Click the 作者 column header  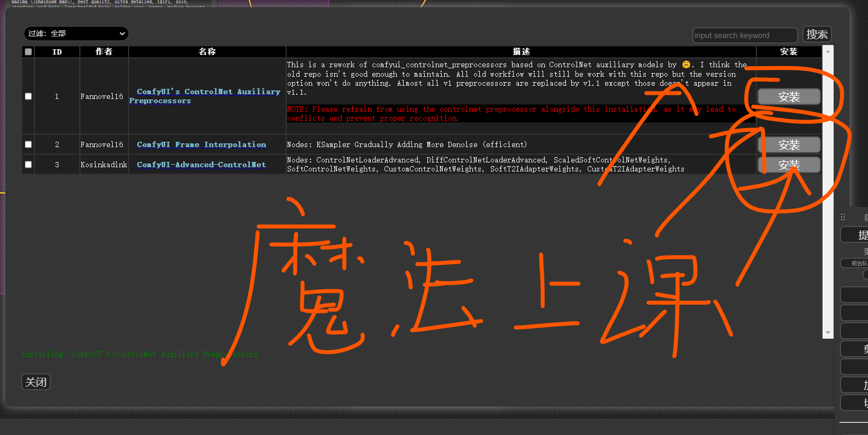pyautogui.click(x=104, y=52)
